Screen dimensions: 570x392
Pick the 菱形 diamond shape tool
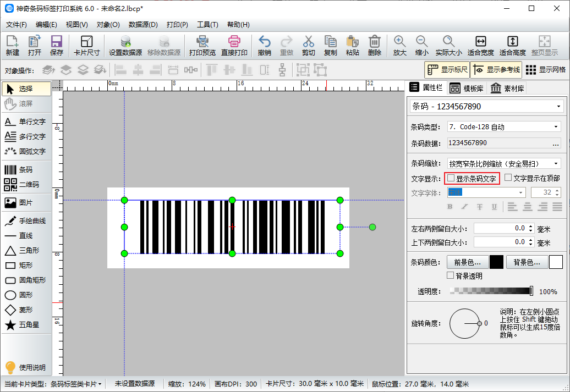(x=26, y=310)
